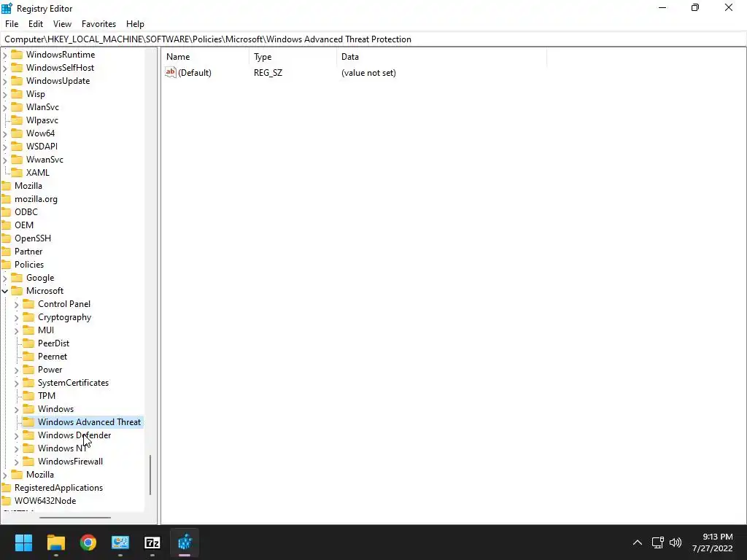
Task: Expand the WindowsFirewall key
Action: point(17,462)
